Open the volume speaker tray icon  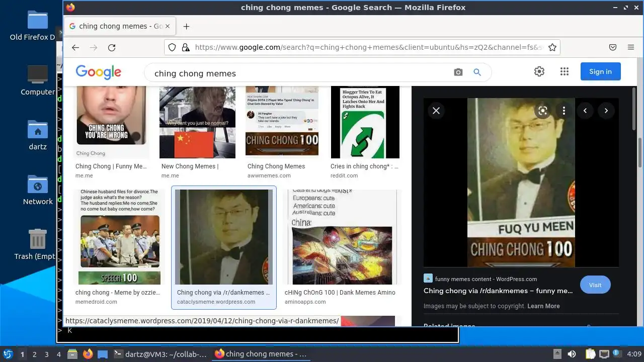click(x=572, y=354)
